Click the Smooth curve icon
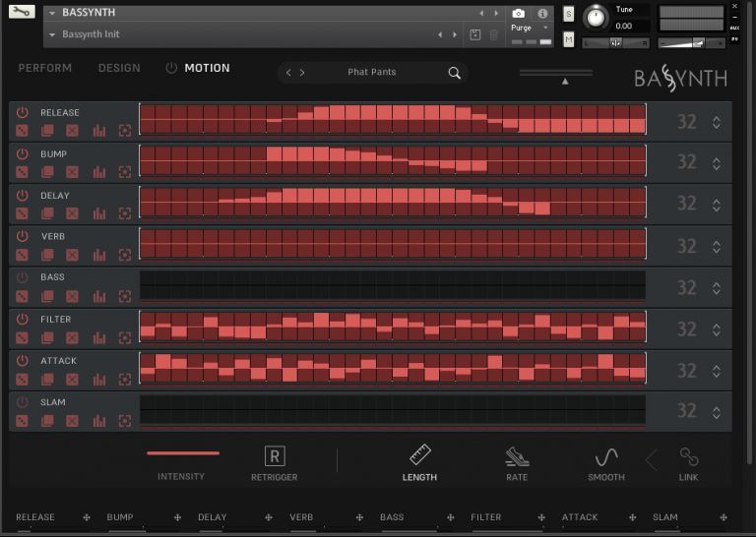 point(606,456)
